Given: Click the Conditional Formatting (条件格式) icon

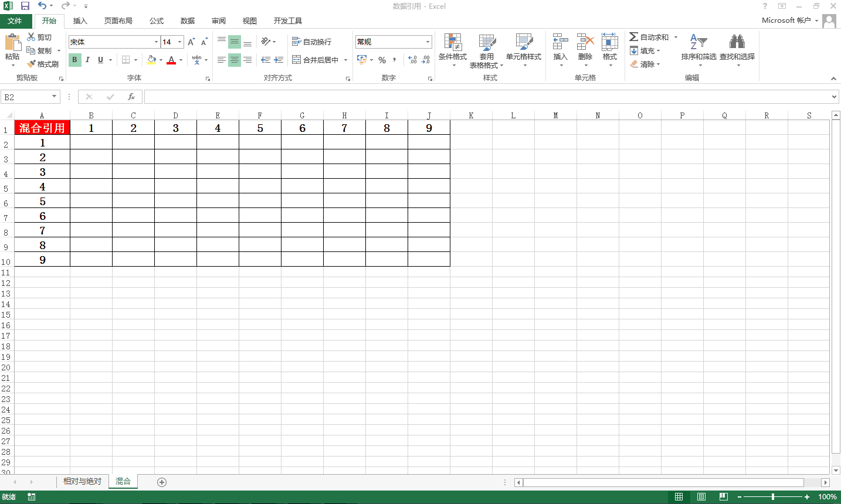Looking at the screenshot, I should 452,42.
